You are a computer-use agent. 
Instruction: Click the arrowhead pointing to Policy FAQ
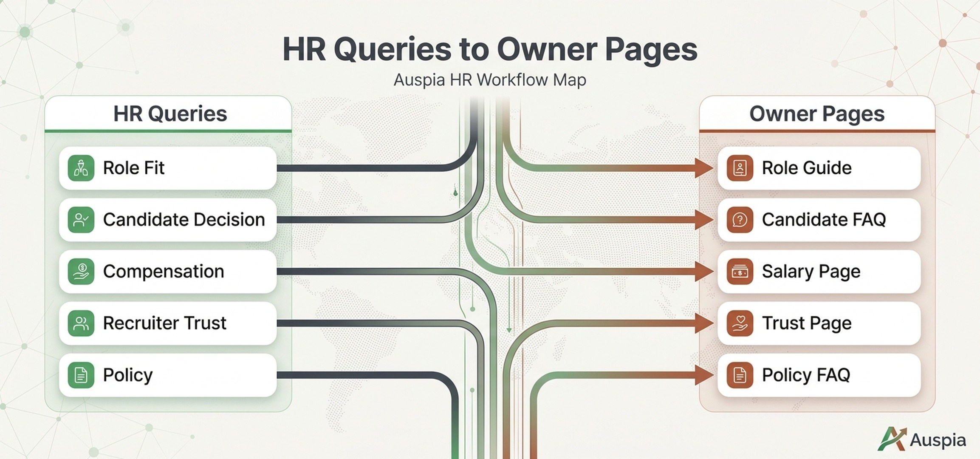(x=704, y=375)
